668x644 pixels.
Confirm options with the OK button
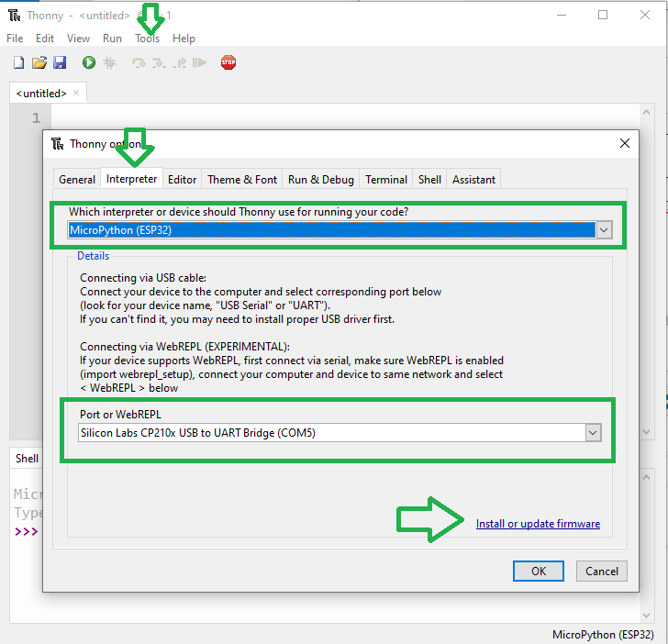[x=539, y=572]
